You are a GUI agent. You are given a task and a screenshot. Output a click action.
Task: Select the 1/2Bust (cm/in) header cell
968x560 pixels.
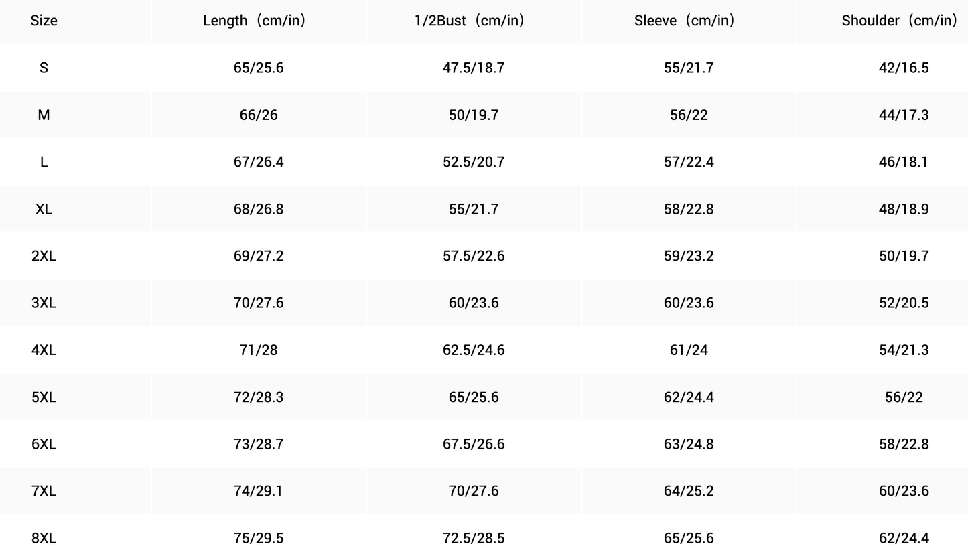(473, 21)
